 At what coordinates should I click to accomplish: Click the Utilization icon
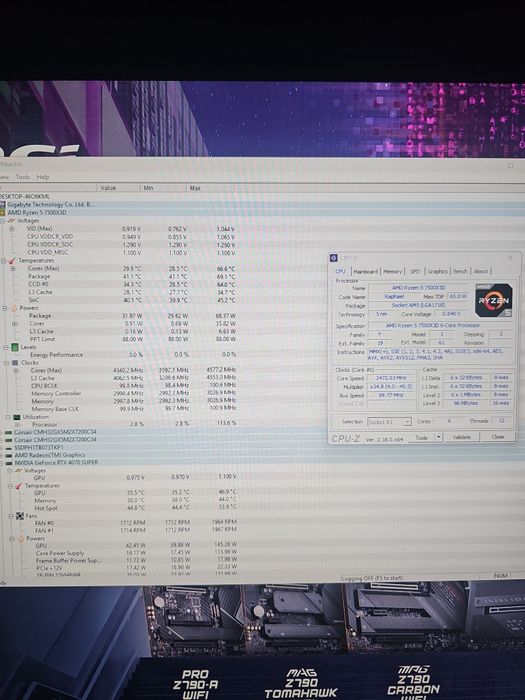click(17, 417)
